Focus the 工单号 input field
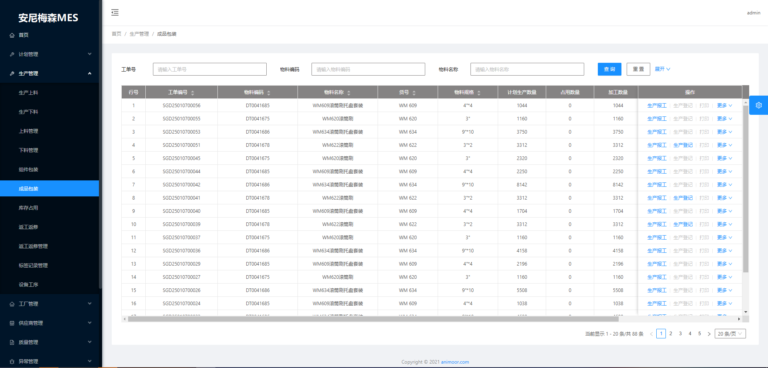The width and height of the screenshot is (768, 368). tap(210, 69)
